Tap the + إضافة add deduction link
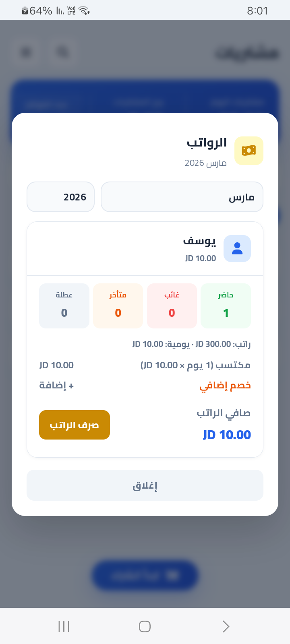The image size is (290, 644). click(x=56, y=386)
